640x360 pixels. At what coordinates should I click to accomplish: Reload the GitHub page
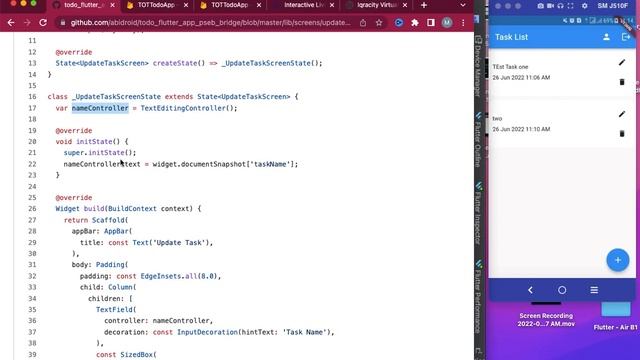[x=43, y=23]
